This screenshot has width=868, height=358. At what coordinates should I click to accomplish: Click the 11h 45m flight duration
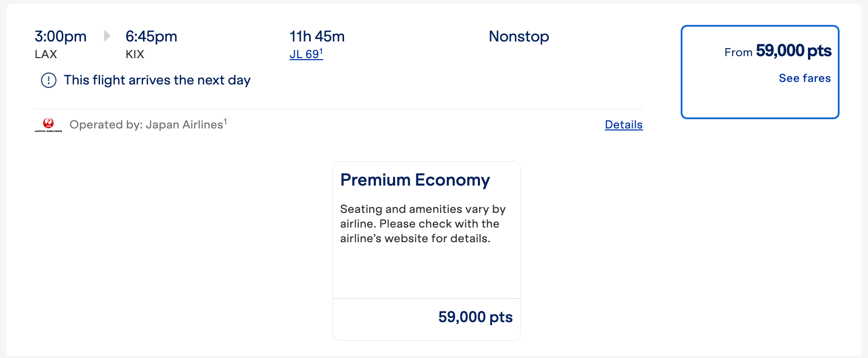click(x=316, y=36)
